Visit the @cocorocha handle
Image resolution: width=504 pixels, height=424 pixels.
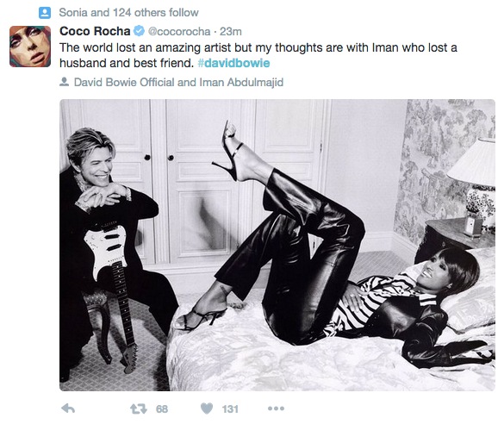tap(179, 32)
